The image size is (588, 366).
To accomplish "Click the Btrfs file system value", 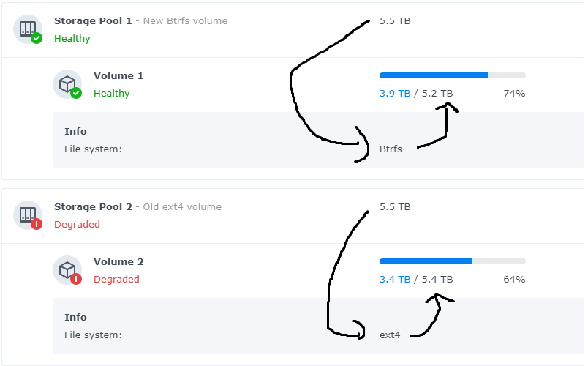I will coord(391,149).
